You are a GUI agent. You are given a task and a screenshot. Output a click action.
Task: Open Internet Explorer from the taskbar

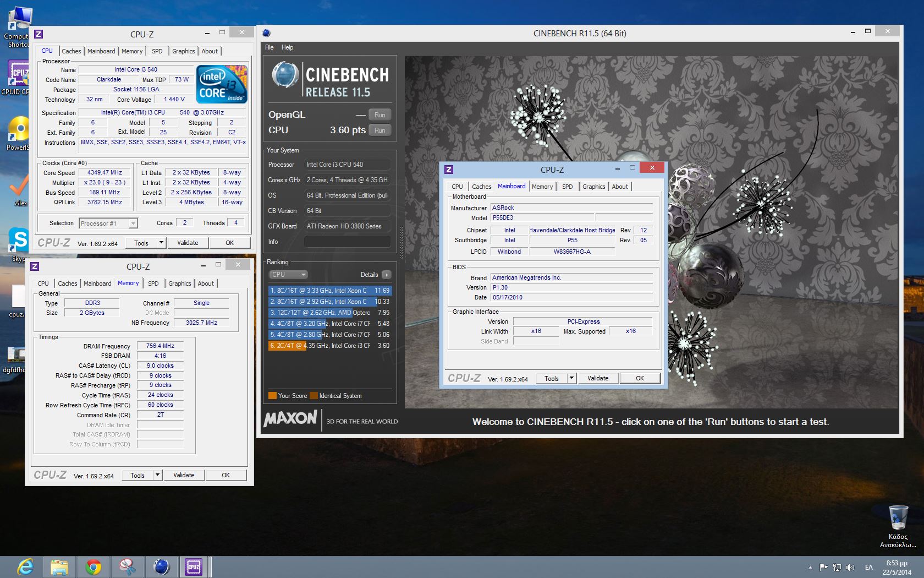26,567
